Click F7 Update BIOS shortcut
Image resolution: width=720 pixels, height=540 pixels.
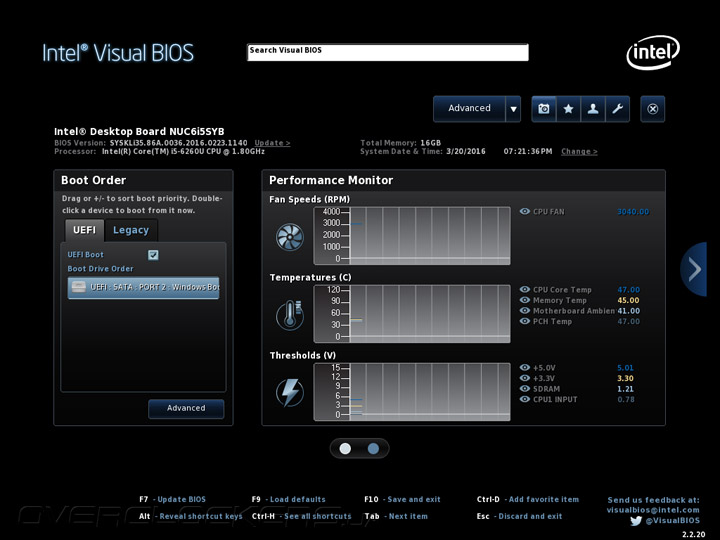[x=172, y=499]
